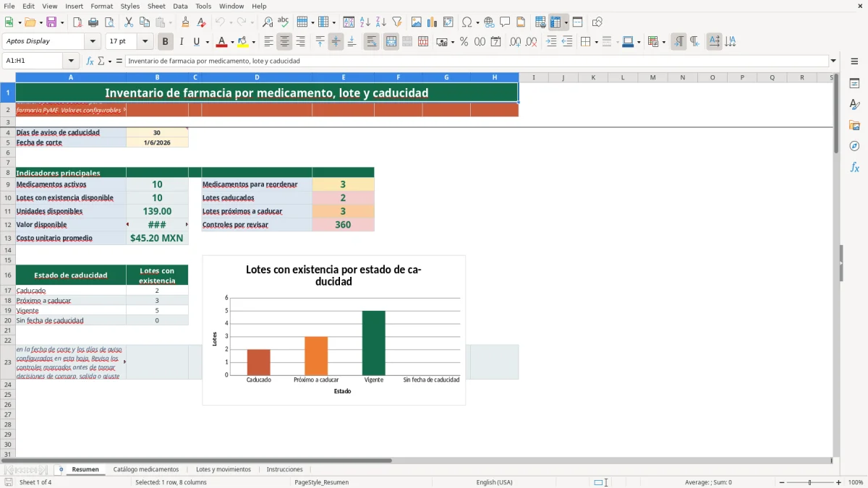Format as Percent icon
This screenshot has height=488, width=868.
[464, 42]
